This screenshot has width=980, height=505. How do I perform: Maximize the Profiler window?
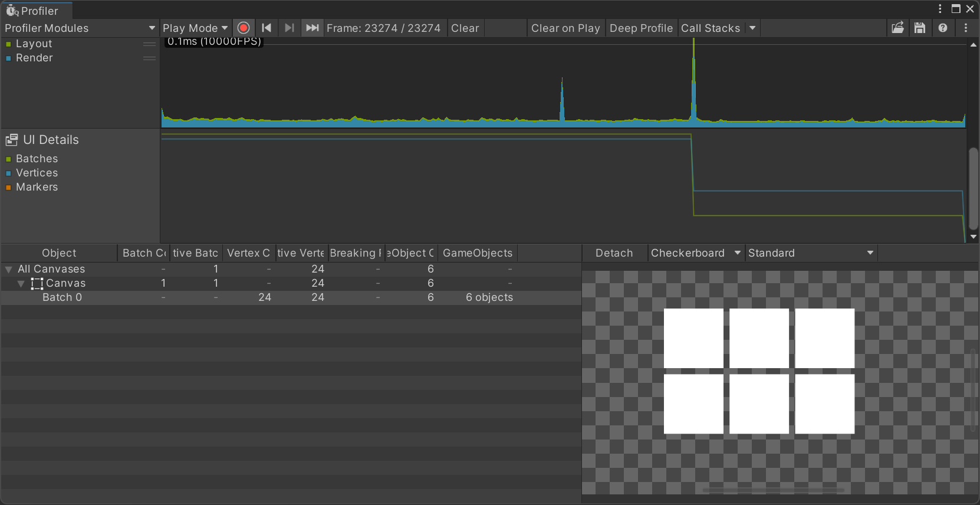[x=956, y=9]
